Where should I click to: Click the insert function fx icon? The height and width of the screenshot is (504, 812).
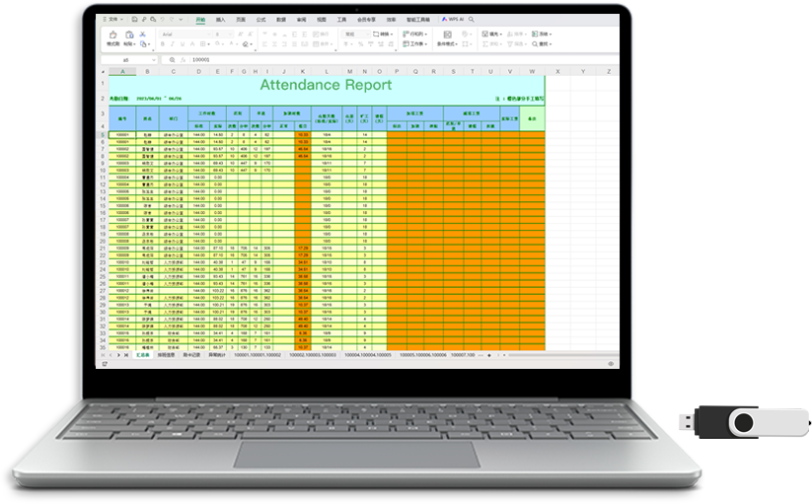click(184, 59)
